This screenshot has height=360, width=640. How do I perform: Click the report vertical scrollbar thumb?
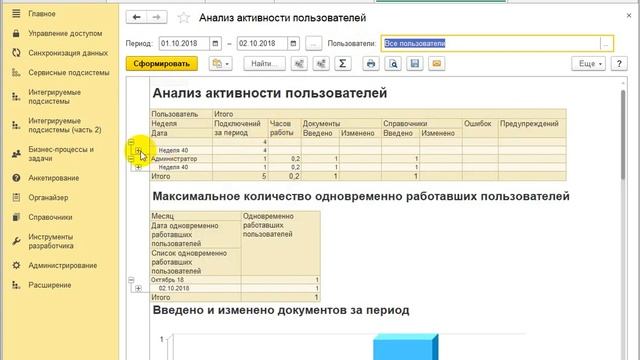click(x=623, y=135)
